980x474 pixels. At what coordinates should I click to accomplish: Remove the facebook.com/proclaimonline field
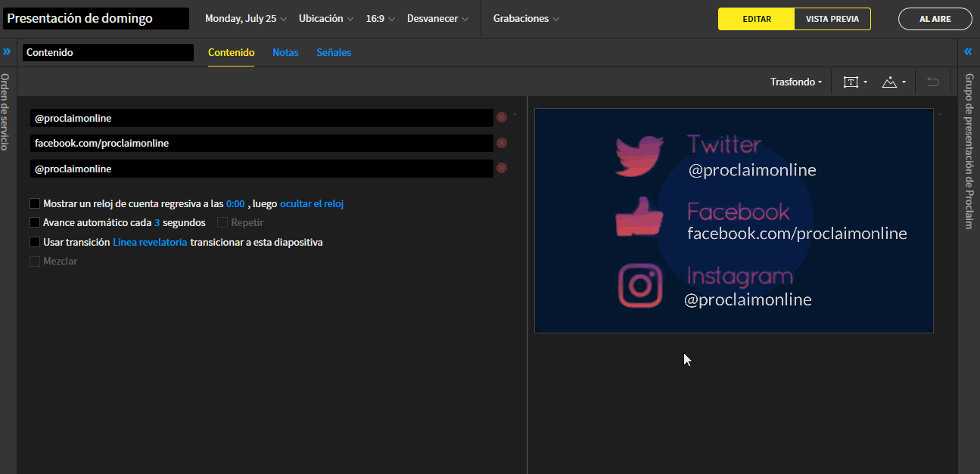point(502,143)
